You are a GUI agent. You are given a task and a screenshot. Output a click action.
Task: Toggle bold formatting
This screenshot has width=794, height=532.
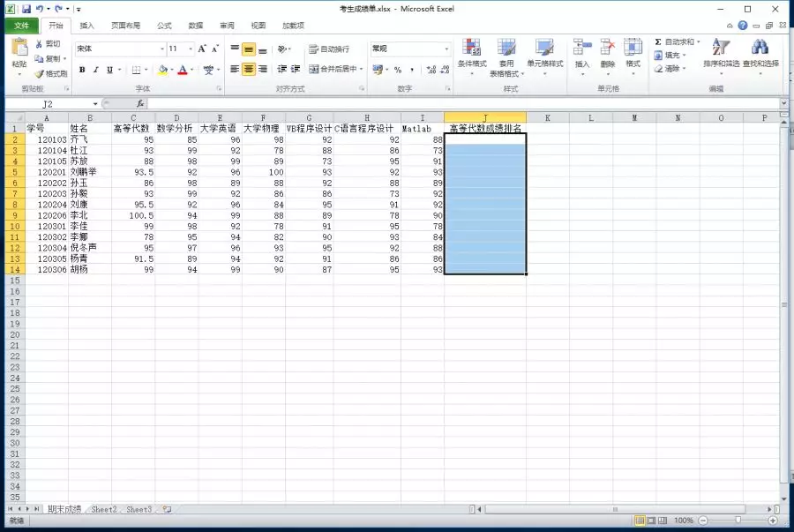pos(82,70)
